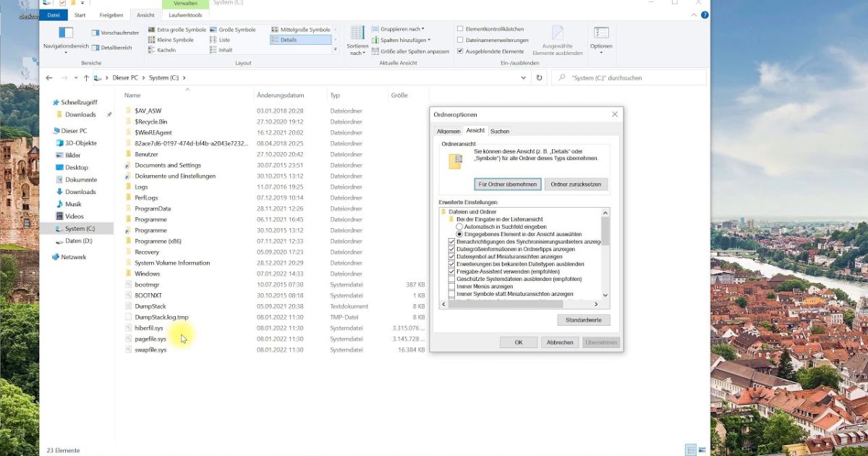Open the address bar dropdown arrow

(523, 77)
